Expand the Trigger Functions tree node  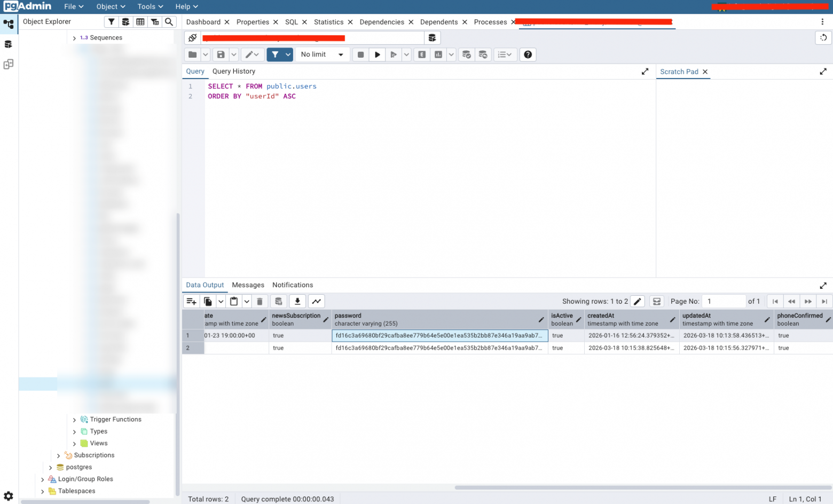tap(74, 420)
